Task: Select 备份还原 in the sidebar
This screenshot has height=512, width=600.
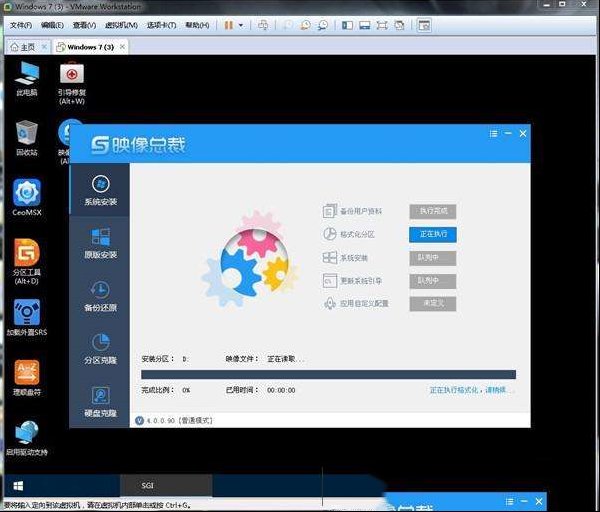Action: point(100,296)
